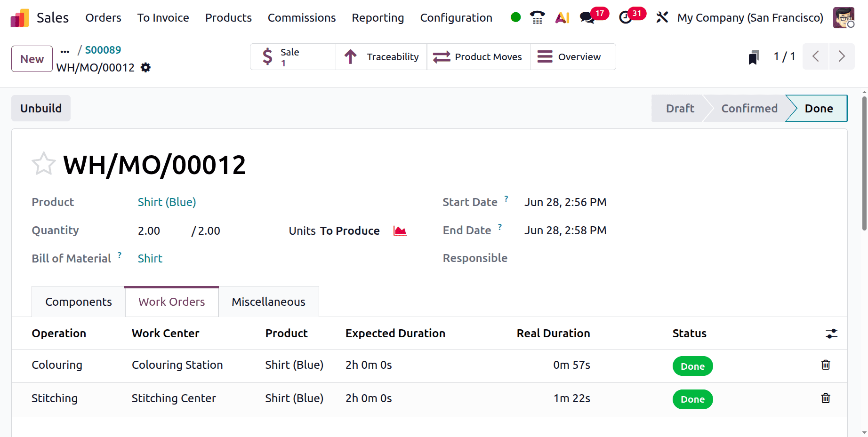Open the Traceability smart button
Image resolution: width=868 pixels, height=437 pixels.
click(x=381, y=57)
